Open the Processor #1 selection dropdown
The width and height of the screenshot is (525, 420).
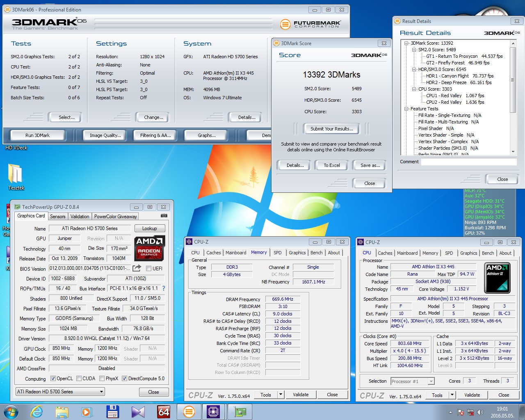tap(413, 381)
